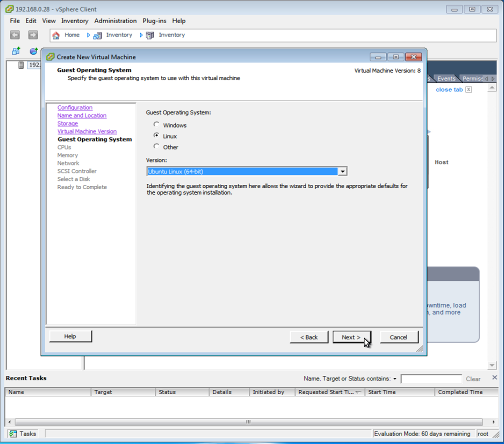The height and width of the screenshot is (444, 504).
Task: Click the main panel scroll up arrow
Action: pos(492,88)
